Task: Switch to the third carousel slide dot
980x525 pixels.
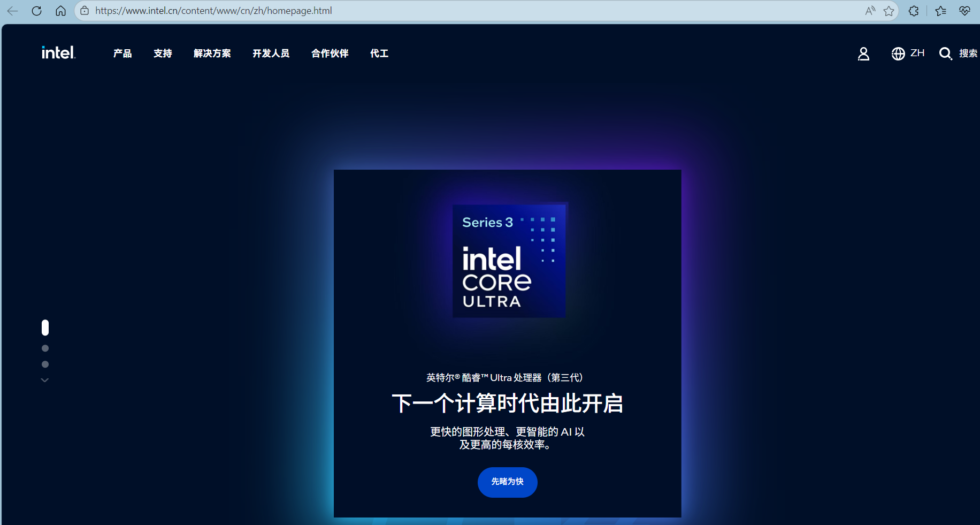Action: pyautogui.click(x=45, y=364)
